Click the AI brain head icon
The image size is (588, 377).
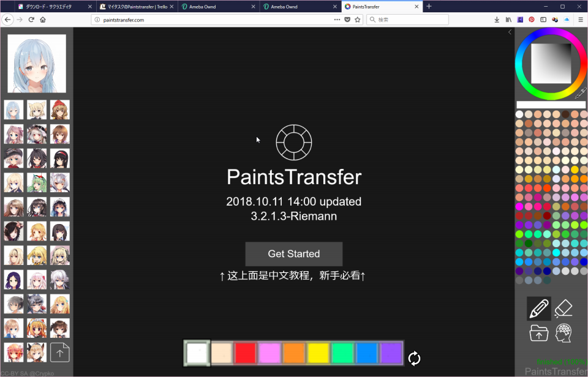coord(563,333)
